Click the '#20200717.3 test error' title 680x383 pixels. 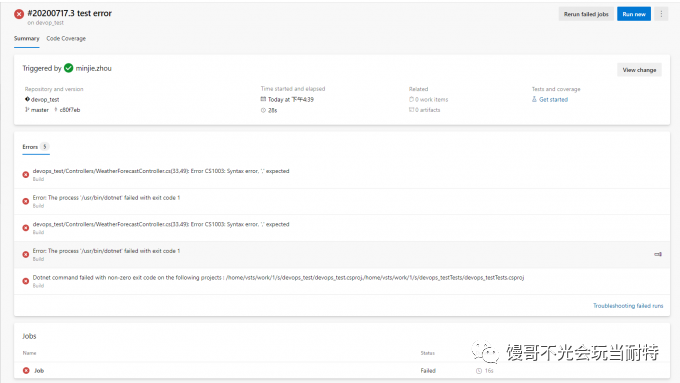[69, 13]
